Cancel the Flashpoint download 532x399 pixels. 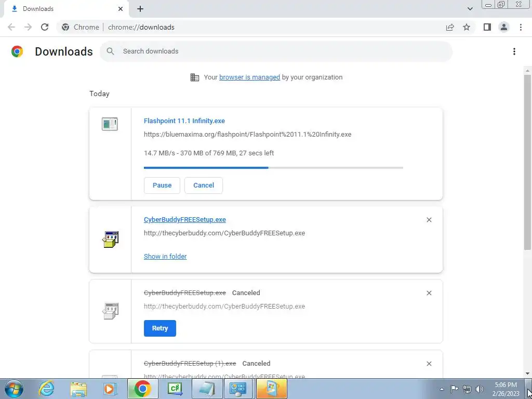coord(204,185)
